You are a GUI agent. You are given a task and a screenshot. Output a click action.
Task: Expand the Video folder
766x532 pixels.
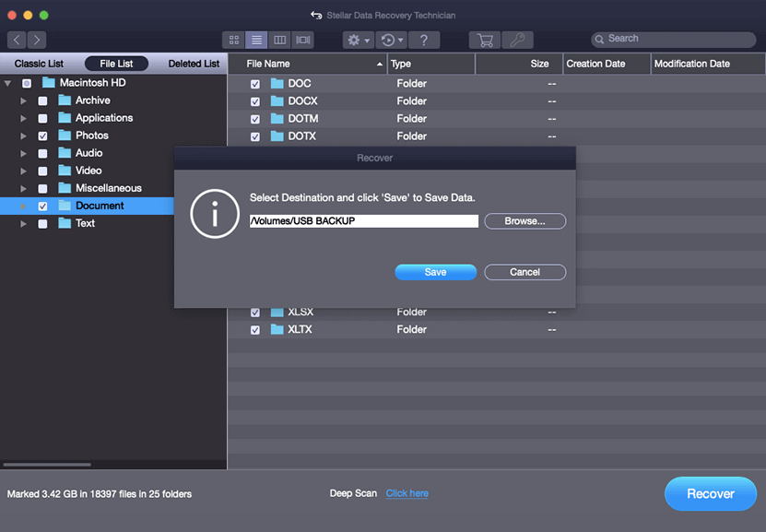pyautogui.click(x=23, y=171)
